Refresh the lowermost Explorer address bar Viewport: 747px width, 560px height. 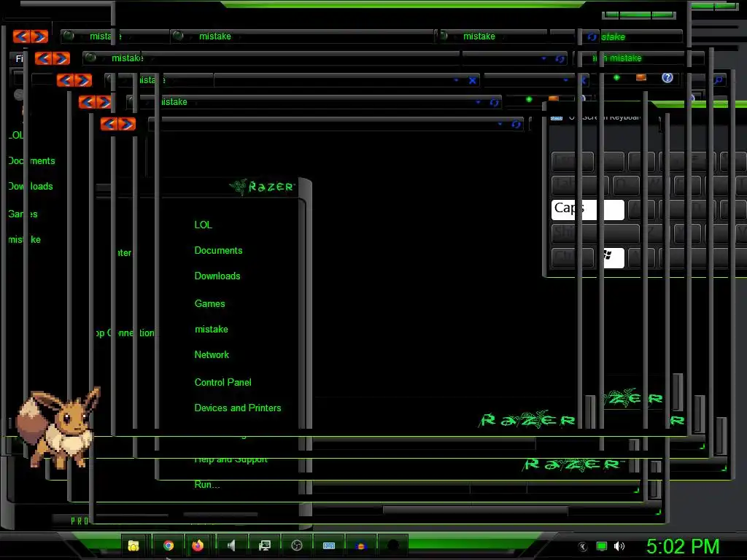click(516, 124)
